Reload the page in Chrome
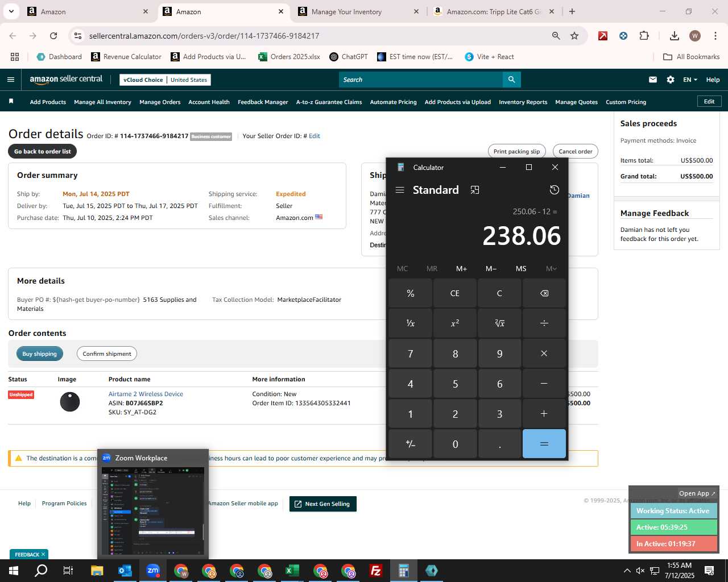This screenshot has width=728, height=582. [x=53, y=36]
